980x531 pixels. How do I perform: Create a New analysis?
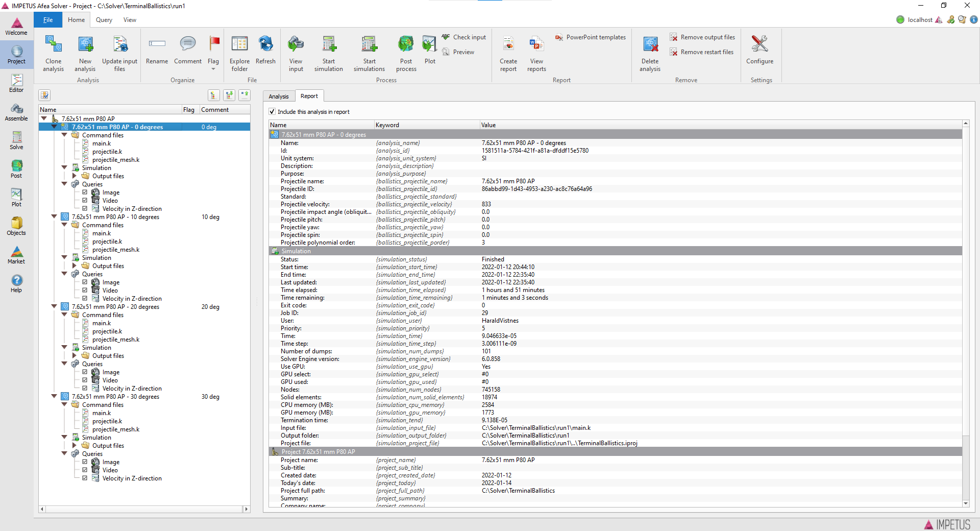tap(85, 54)
